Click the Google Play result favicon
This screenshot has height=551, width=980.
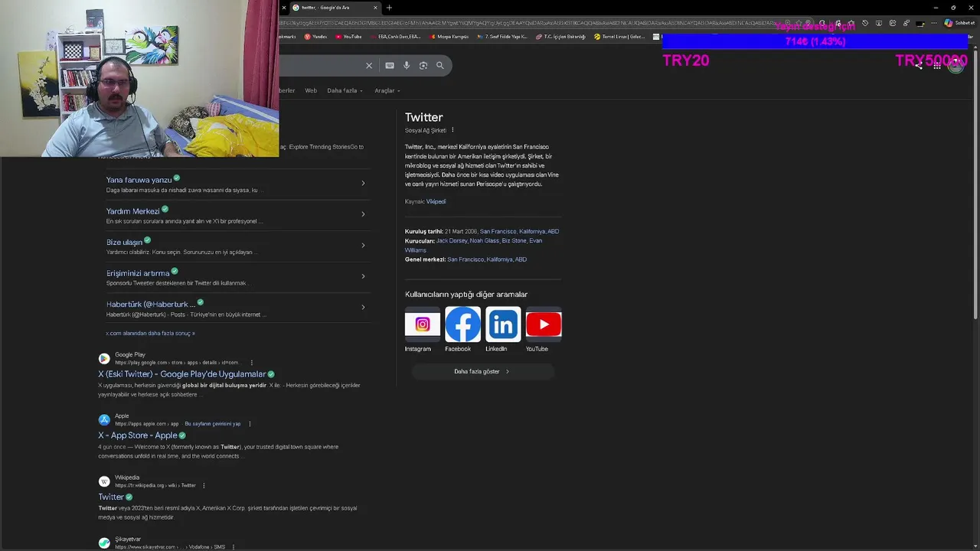[x=104, y=358]
